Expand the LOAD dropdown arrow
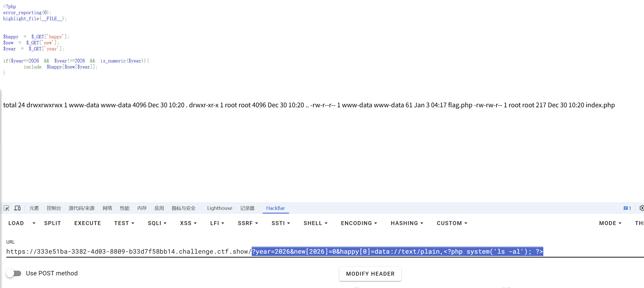 [34, 223]
